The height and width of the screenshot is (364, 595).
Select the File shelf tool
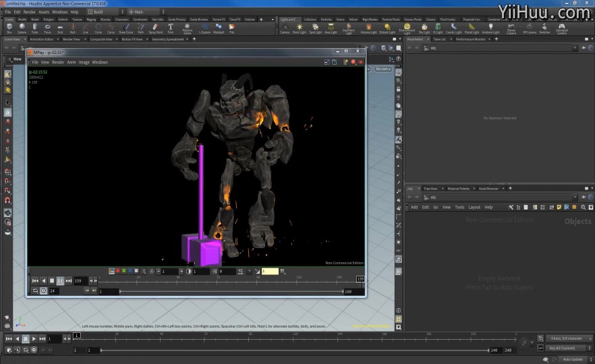point(232,28)
